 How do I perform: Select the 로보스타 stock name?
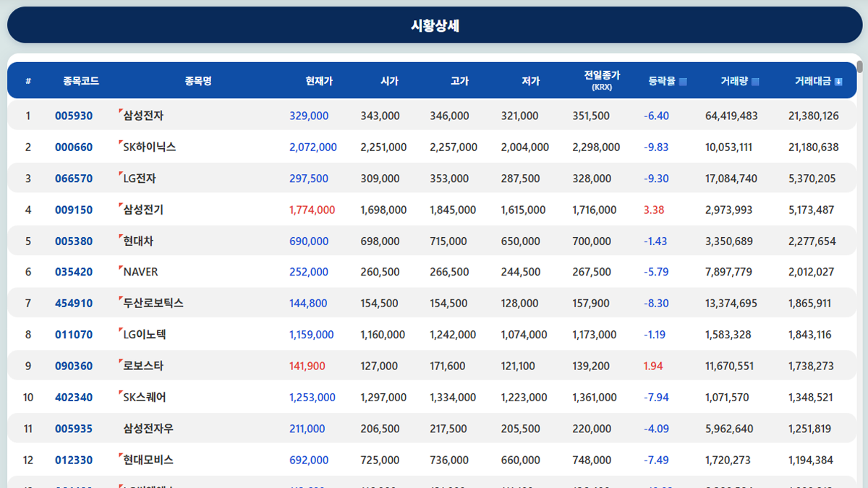point(143,367)
